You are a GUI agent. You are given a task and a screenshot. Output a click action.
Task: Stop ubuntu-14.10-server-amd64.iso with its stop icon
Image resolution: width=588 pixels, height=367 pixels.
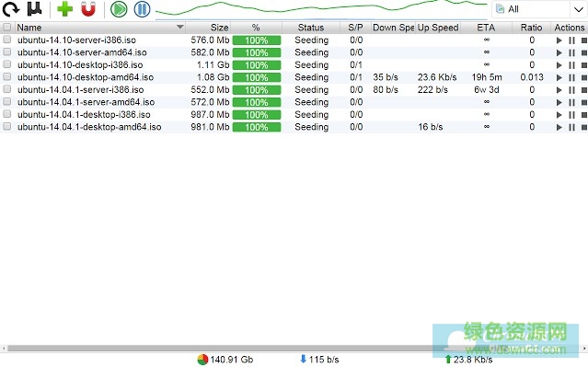pyautogui.click(x=584, y=52)
